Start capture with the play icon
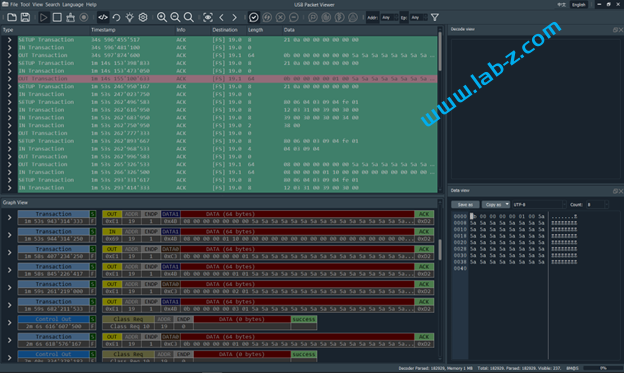 (43, 18)
